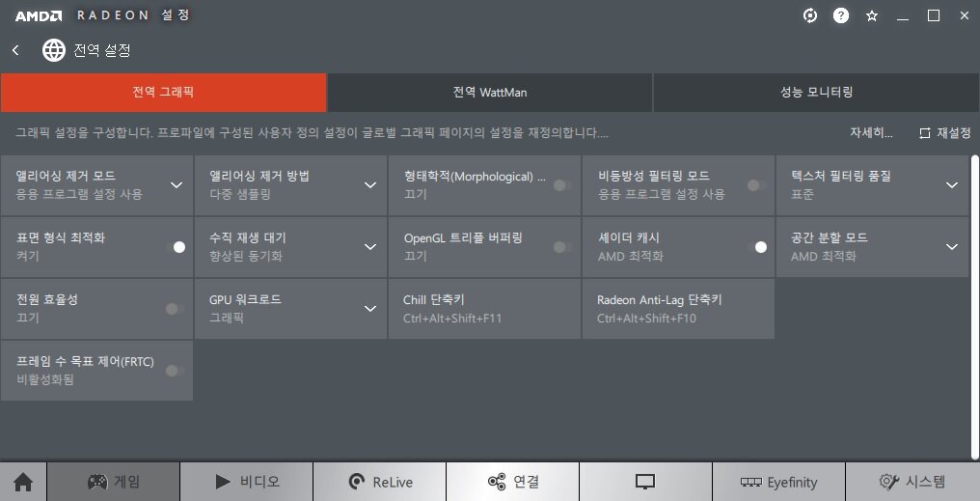Image resolution: width=980 pixels, height=501 pixels.
Task: Click the gear wrench icon in 시스템
Action: [x=888, y=482]
